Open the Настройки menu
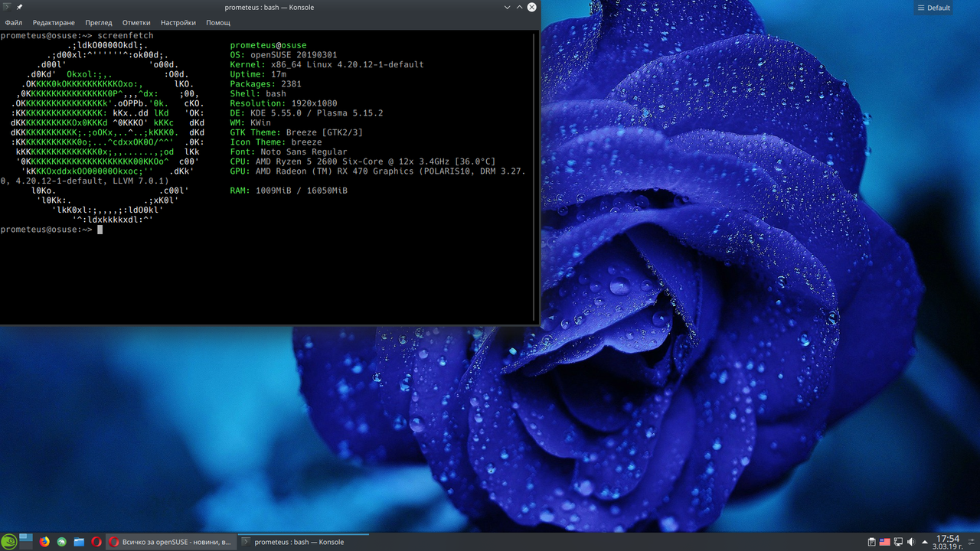980x551 pixels. (x=178, y=23)
